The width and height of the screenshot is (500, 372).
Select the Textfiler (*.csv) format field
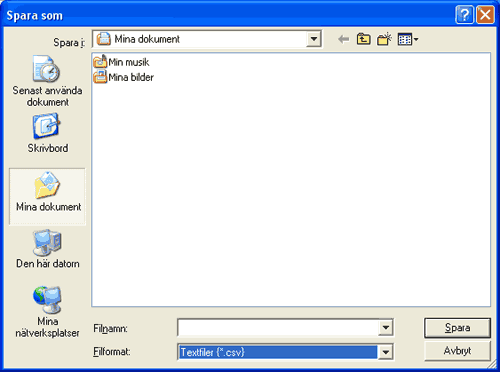pos(278,352)
